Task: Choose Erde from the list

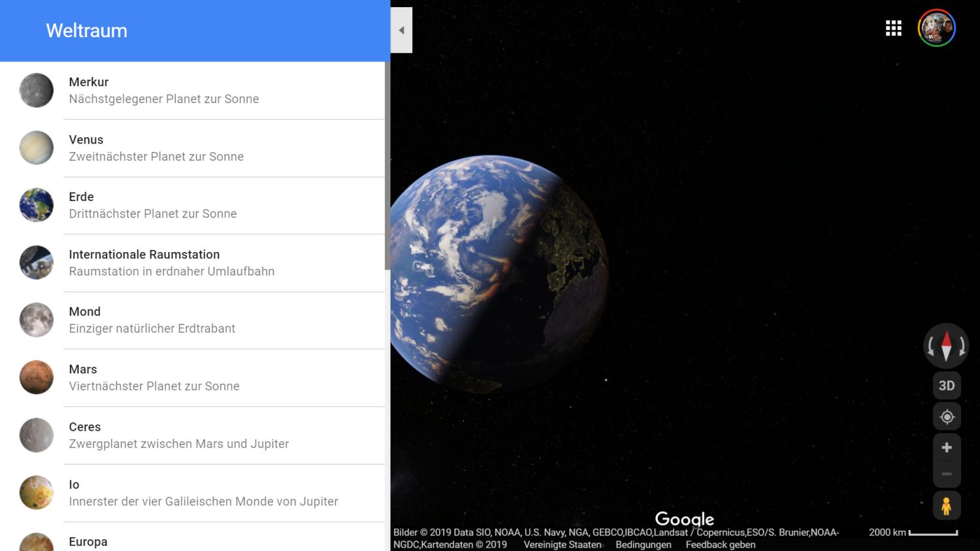Action: [192, 206]
